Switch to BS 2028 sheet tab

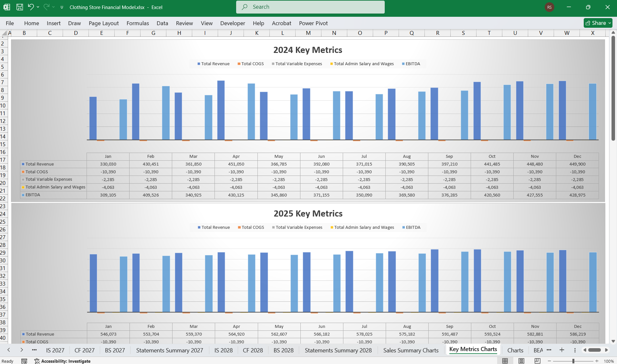(x=284, y=350)
